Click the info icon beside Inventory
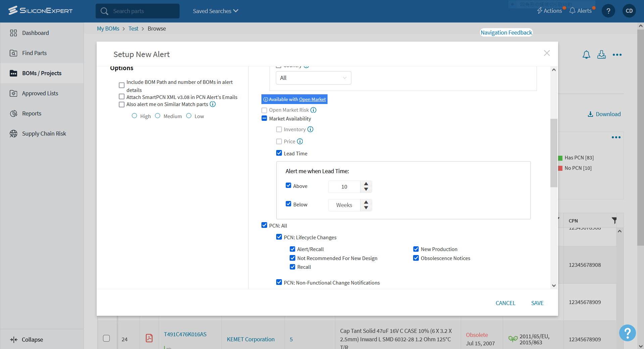 (310, 129)
